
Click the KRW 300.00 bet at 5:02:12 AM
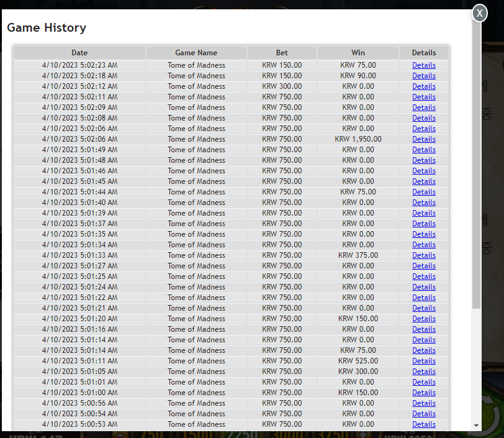pos(282,86)
